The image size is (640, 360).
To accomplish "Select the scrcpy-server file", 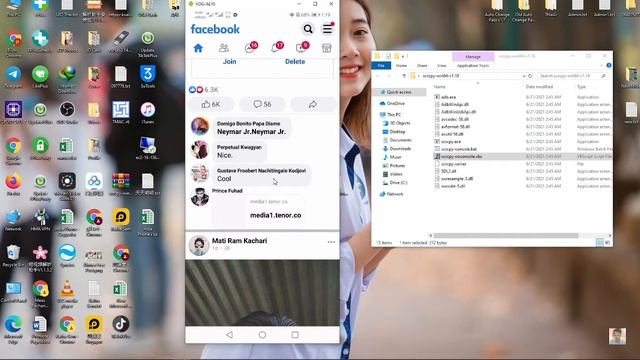I will point(453,164).
